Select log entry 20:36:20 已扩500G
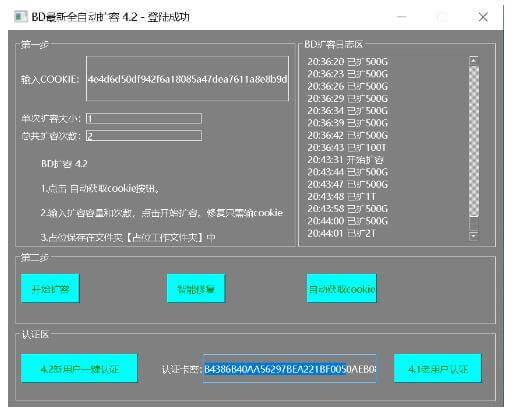This screenshot has width=514, height=410. pyautogui.click(x=347, y=62)
